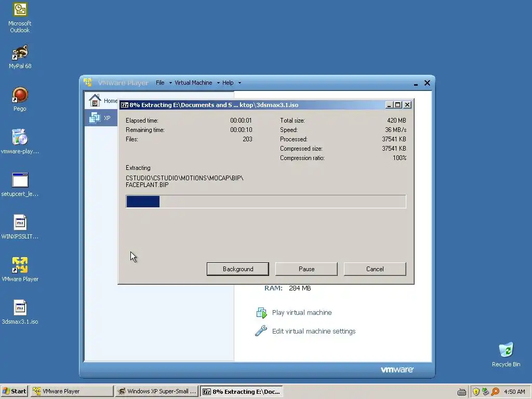Click the Elapsed time value 00:00:01
The height and width of the screenshot is (399, 532).
[241, 121]
